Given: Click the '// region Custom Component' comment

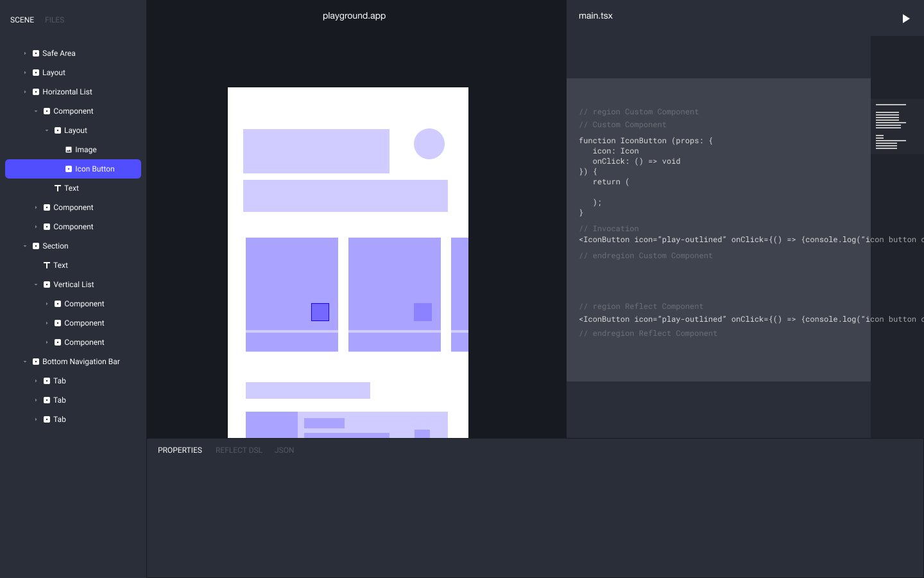Looking at the screenshot, I should pyautogui.click(x=639, y=112).
